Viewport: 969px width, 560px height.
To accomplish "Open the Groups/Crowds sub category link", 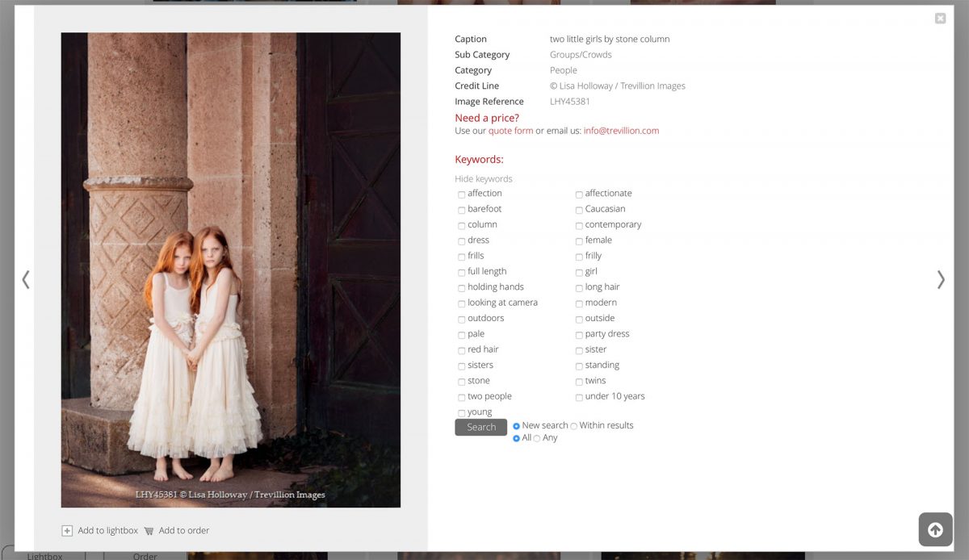I will coord(581,55).
